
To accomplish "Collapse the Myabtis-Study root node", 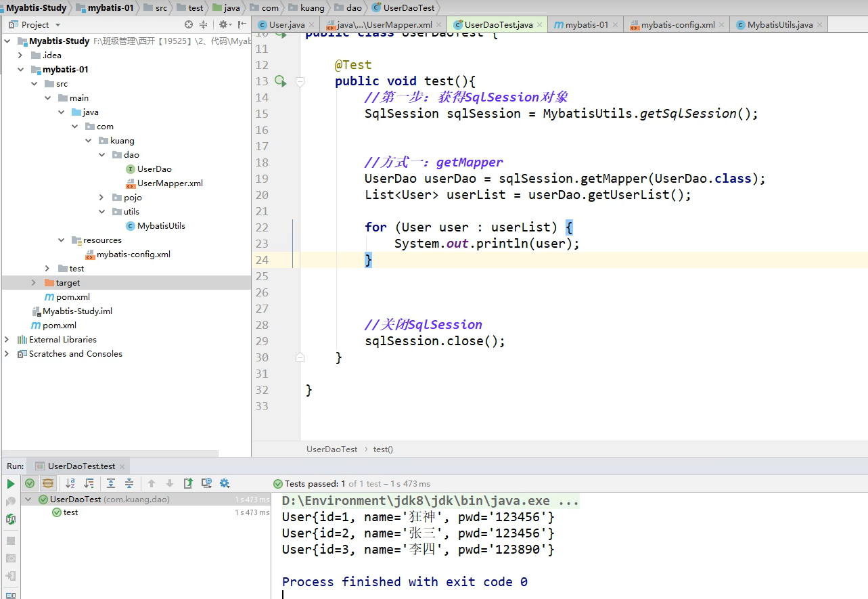I will 7,41.
